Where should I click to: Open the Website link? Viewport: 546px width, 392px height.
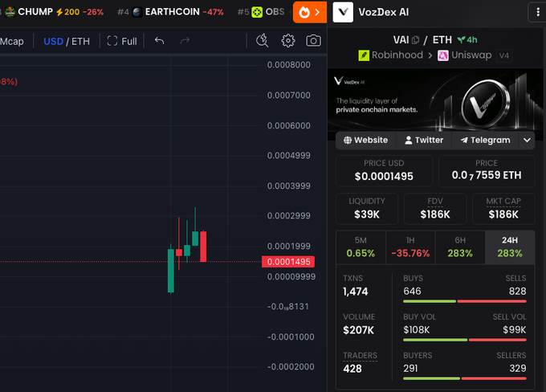(x=366, y=140)
